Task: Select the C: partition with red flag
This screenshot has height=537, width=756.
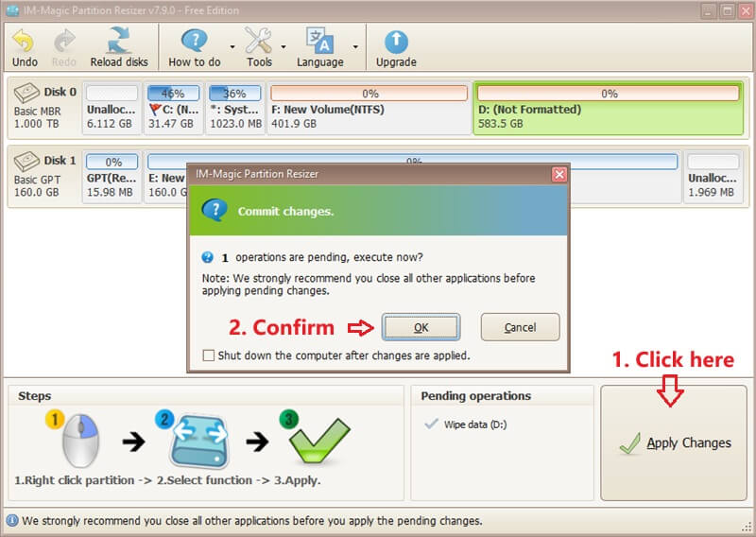Action: pos(173,108)
